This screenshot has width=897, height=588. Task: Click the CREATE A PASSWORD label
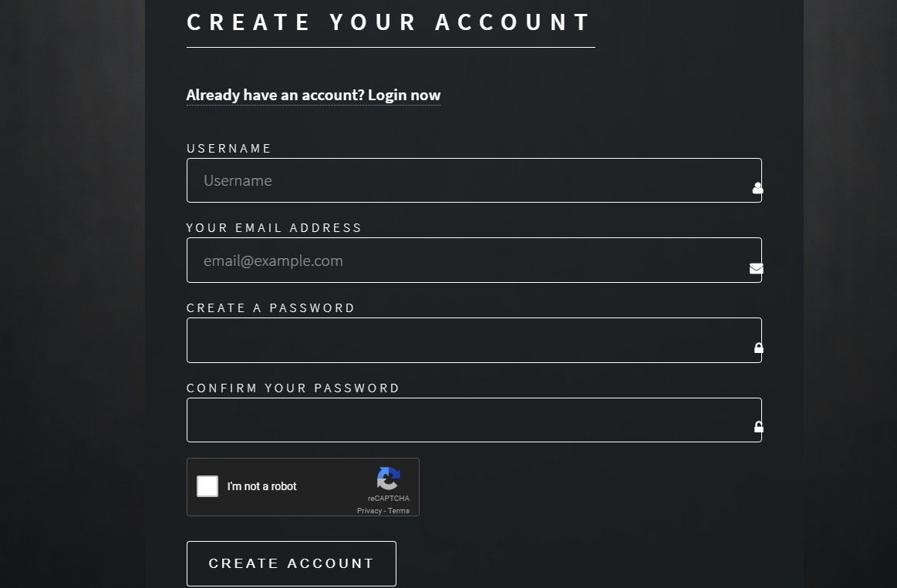click(x=271, y=308)
